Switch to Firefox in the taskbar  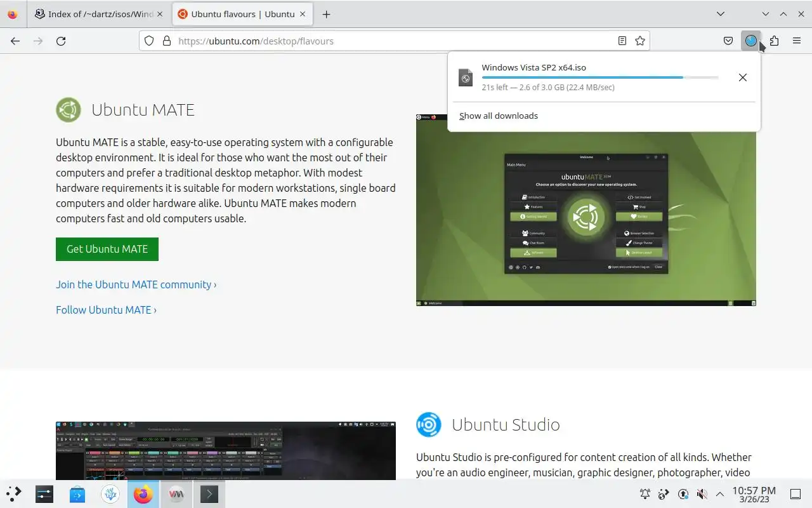point(143,493)
